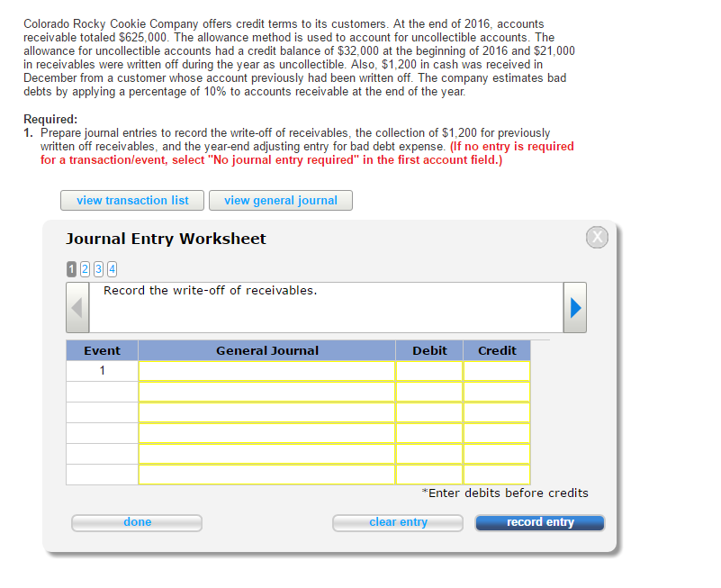Select worksheet page 1 tab

click(x=71, y=269)
